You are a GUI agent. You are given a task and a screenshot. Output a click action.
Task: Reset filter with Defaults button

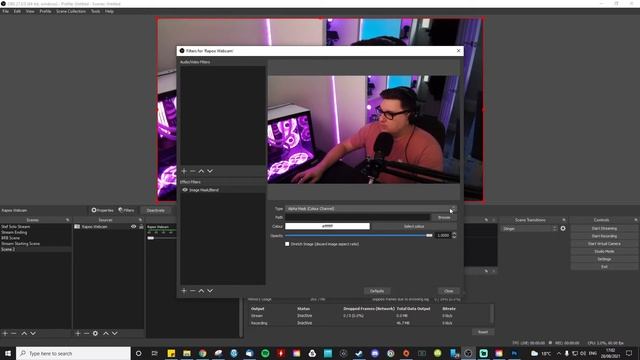377,291
